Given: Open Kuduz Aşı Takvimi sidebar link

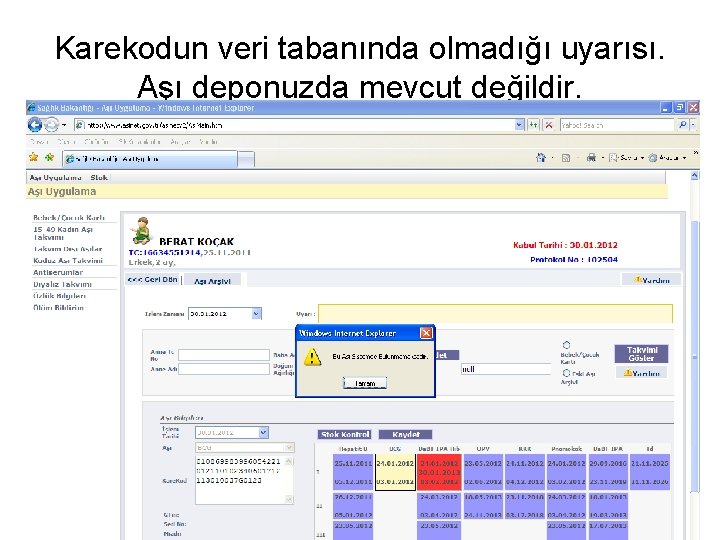Looking at the screenshot, I should pyautogui.click(x=68, y=261).
